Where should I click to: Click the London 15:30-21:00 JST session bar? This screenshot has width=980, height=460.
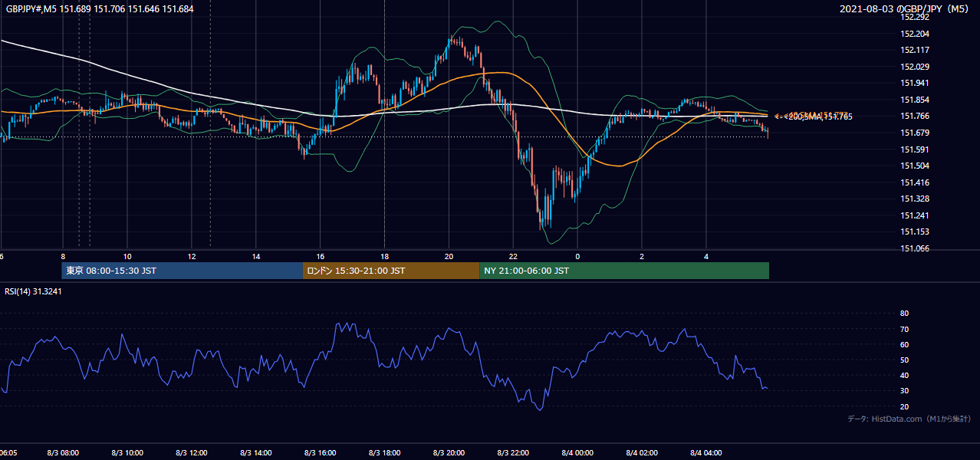(391, 271)
